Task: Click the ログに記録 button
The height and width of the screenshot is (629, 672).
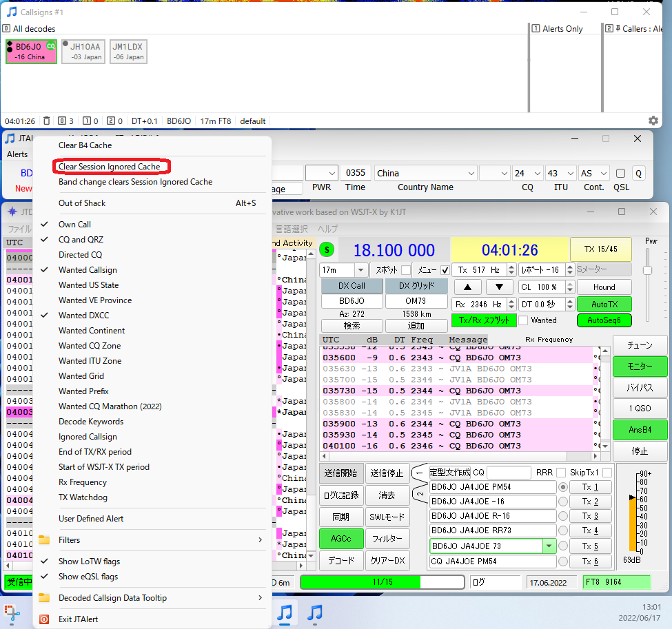Action: pos(341,495)
